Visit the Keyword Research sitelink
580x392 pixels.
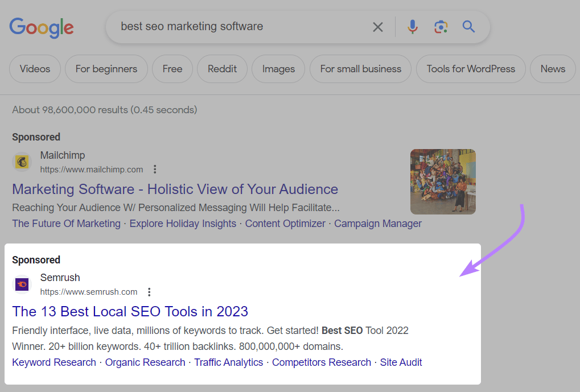click(54, 362)
